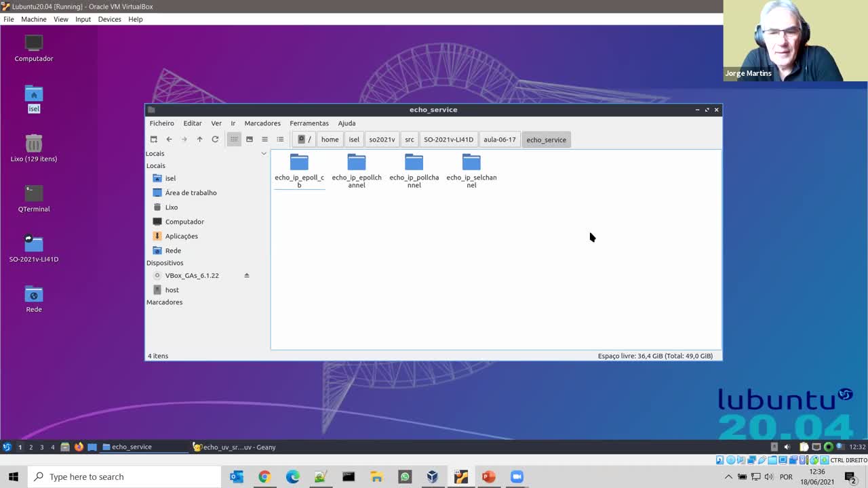Open Lubuntu application menu button
868x488 pixels.
click(x=7, y=447)
